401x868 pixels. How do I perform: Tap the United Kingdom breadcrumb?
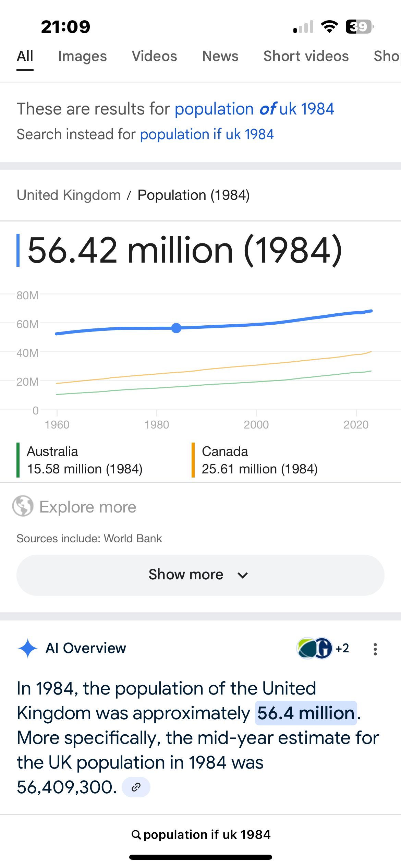click(x=69, y=195)
